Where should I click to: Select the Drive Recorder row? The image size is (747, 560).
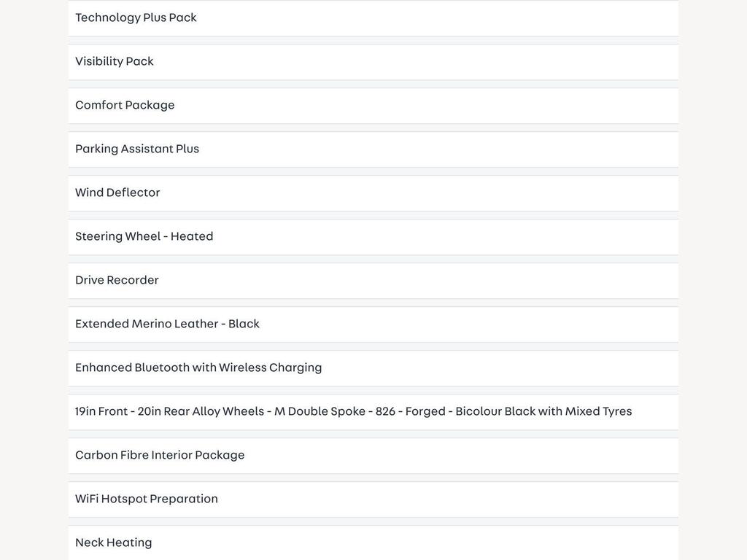tap(373, 281)
